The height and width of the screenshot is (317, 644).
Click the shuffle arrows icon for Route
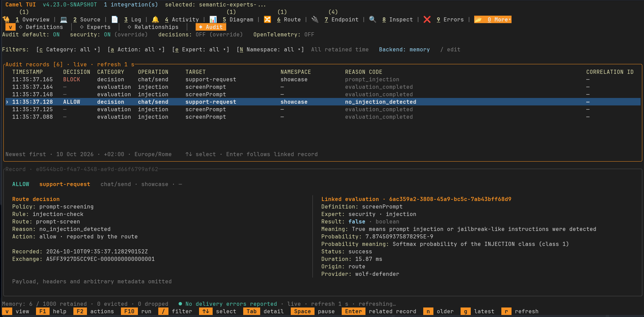(267, 19)
